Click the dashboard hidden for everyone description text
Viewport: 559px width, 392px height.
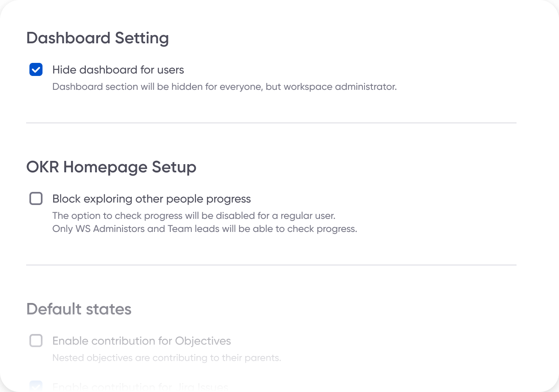(224, 87)
